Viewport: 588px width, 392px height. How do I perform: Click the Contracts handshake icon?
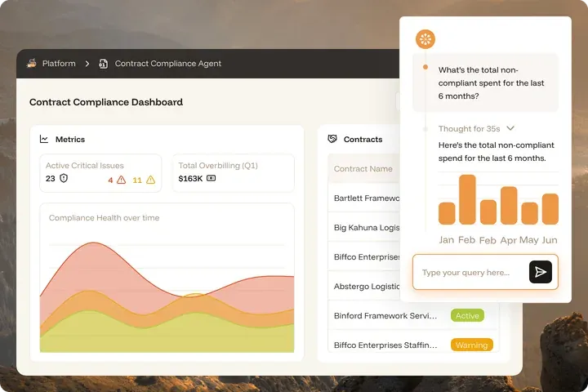pyautogui.click(x=332, y=139)
